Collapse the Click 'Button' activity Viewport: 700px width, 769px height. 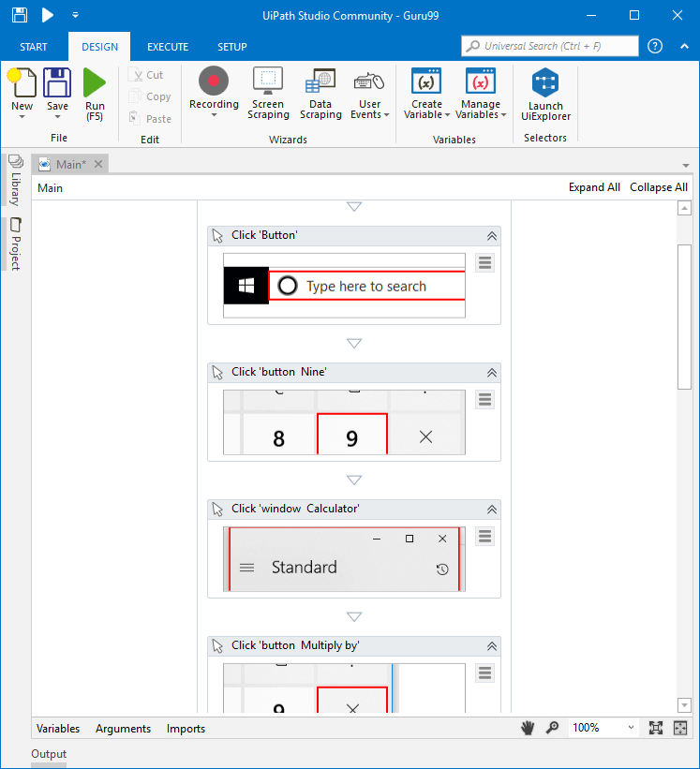[x=491, y=236]
